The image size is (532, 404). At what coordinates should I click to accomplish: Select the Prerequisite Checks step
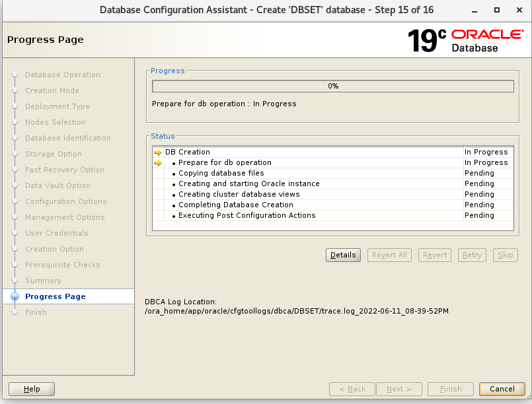tap(62, 265)
